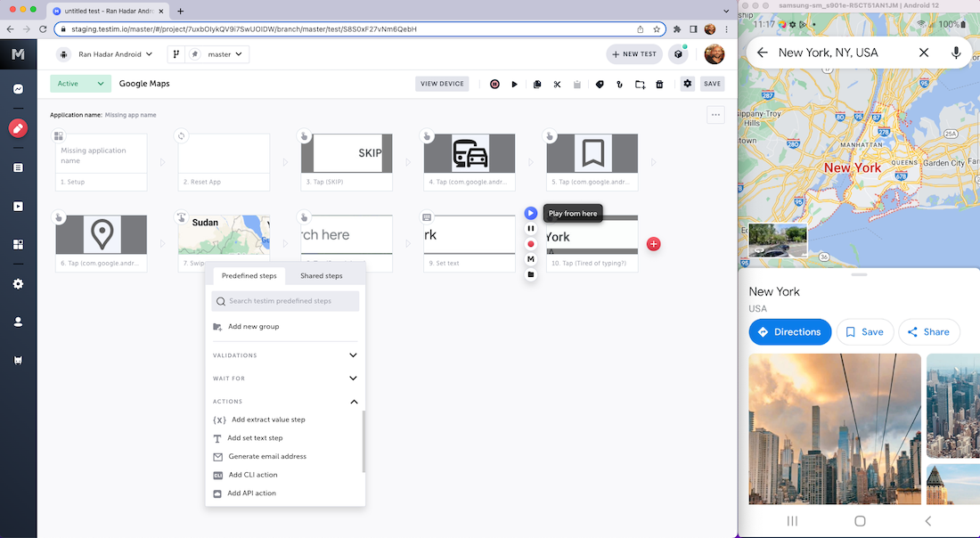This screenshot has width=980, height=538.
Task: Click the branch fork icon near master
Action: [x=176, y=54]
